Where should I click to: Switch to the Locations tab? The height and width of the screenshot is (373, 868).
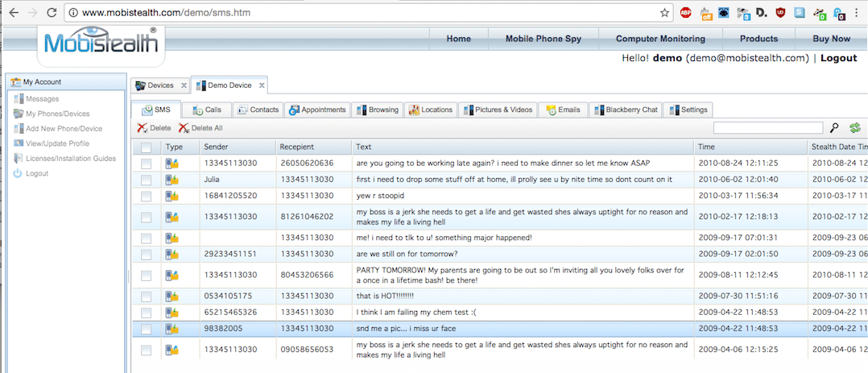(x=431, y=110)
